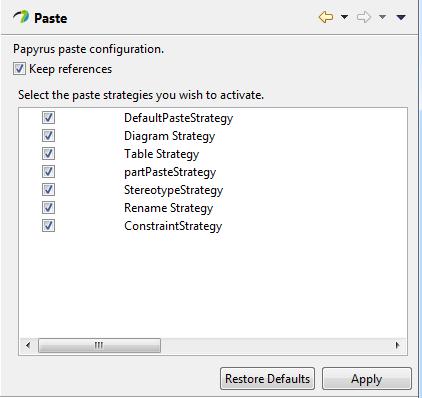
Task: Open the forward history dropdown arrow
Action: coord(382,17)
